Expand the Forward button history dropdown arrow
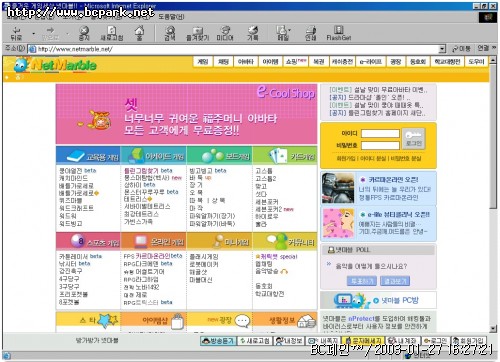Viewport: 500px width, 362px height. (67, 33)
